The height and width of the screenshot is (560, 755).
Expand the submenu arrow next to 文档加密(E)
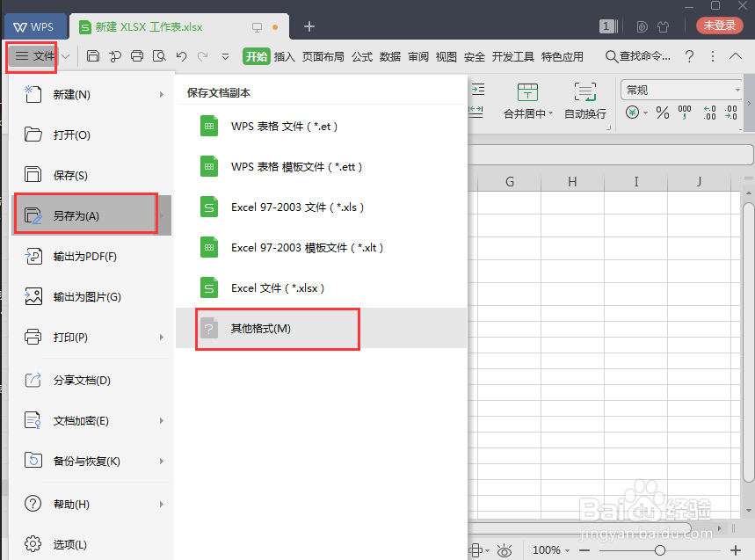[162, 421]
